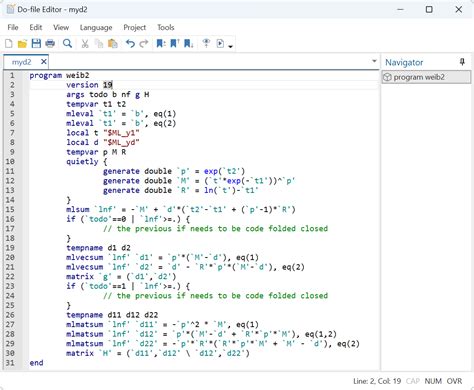
Task: Click the 'if (`todo'==0' code line
Action: pyautogui.click(x=128, y=219)
